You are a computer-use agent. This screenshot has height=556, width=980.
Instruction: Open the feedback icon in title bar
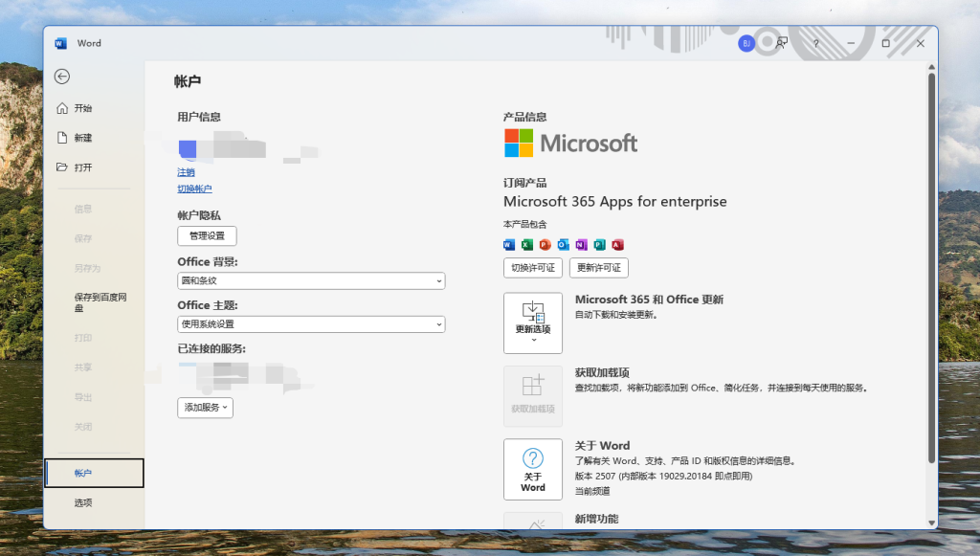point(782,43)
